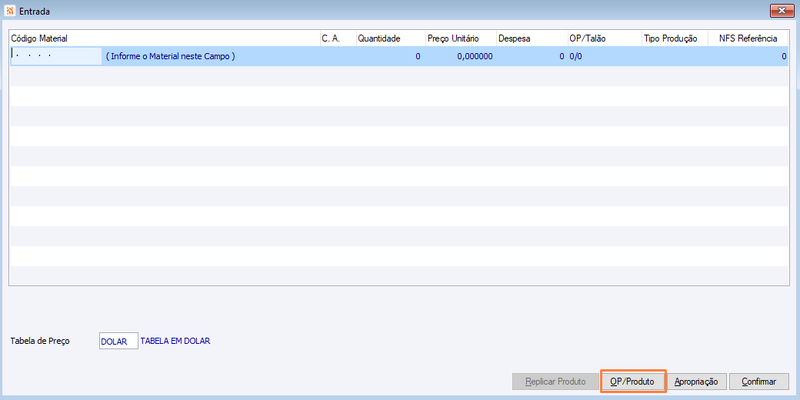Screen dimensions: 800x400
Task: Click the Código Material input cell
Action: point(56,56)
